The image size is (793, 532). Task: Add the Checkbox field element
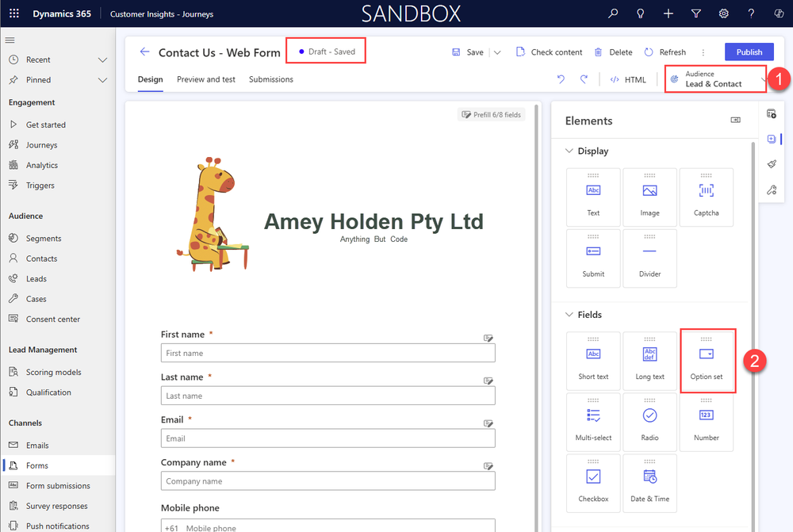tap(593, 484)
